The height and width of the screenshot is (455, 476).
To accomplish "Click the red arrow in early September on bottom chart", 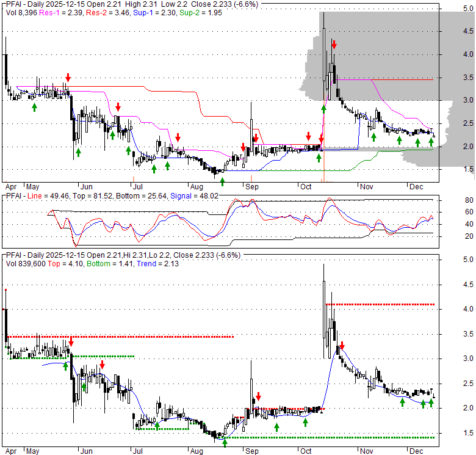I will pyautogui.click(x=258, y=396).
